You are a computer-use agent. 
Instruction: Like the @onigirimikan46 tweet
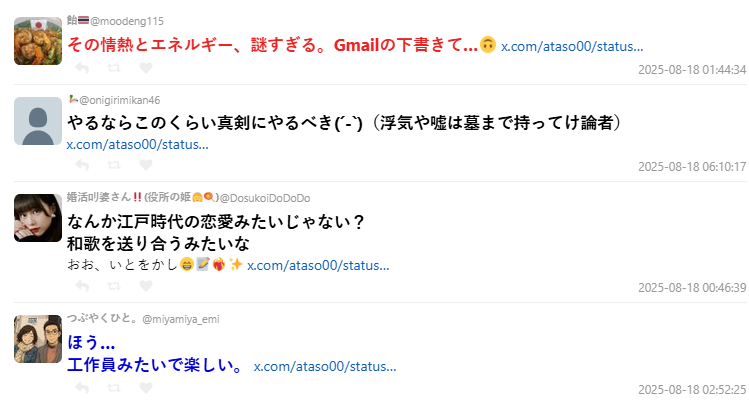tap(145, 166)
